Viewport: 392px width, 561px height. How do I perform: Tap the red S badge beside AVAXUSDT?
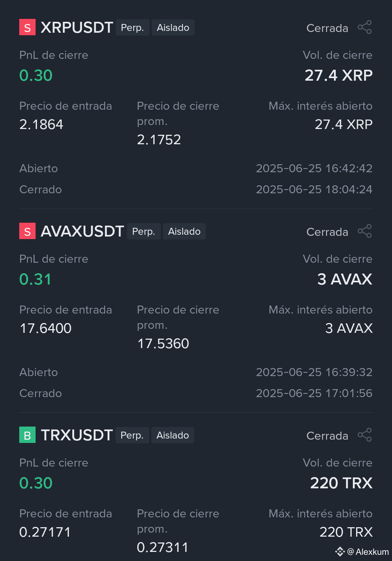click(27, 231)
